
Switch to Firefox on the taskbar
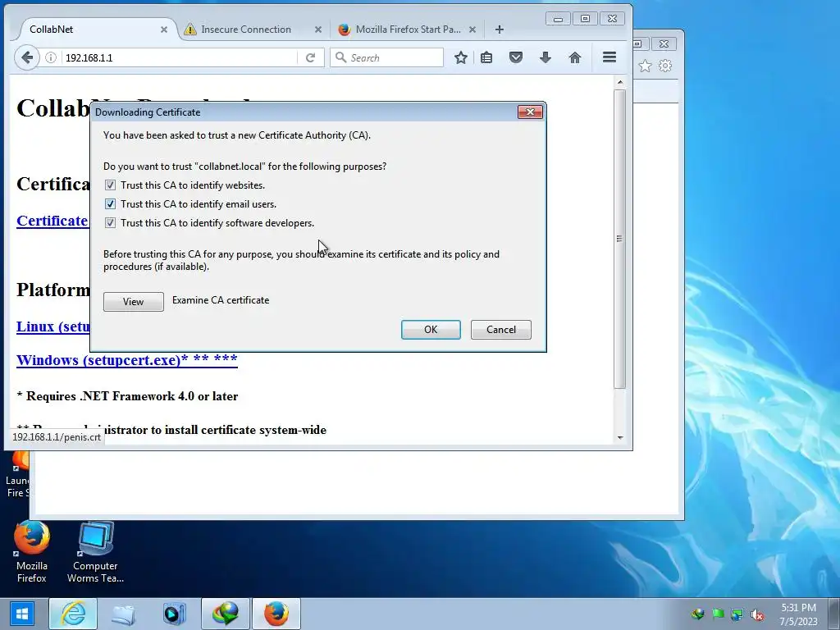[x=276, y=614]
